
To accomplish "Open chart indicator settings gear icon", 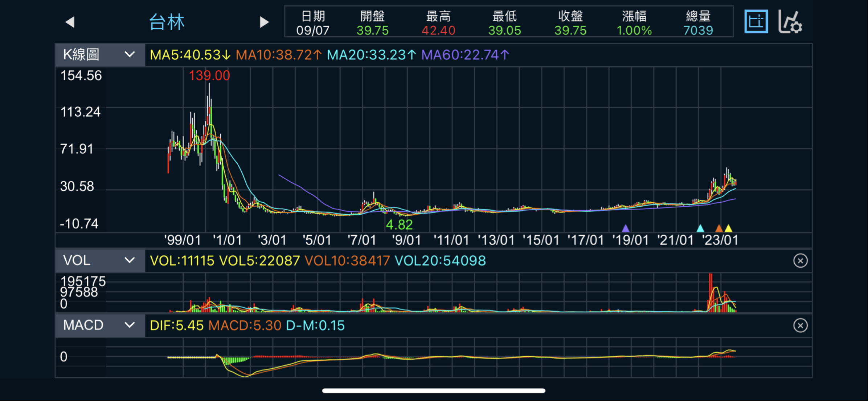I will tap(790, 22).
